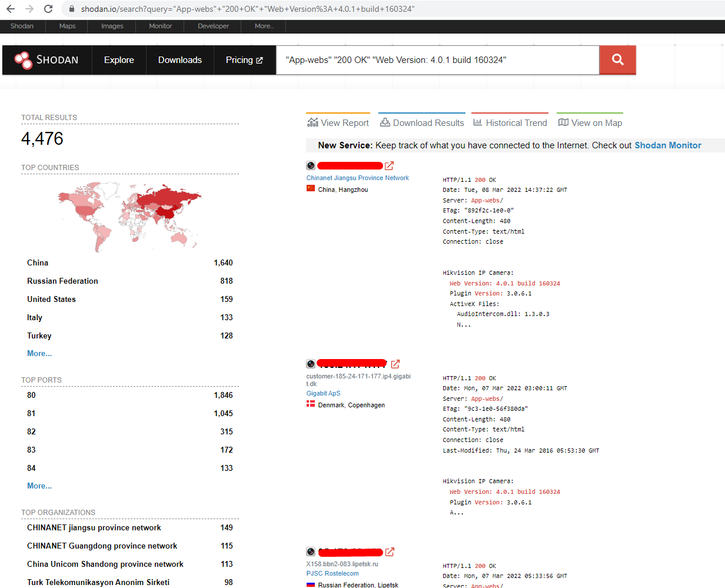Open external link icon for Hangzhou result
725x588 pixels.
[389, 166]
